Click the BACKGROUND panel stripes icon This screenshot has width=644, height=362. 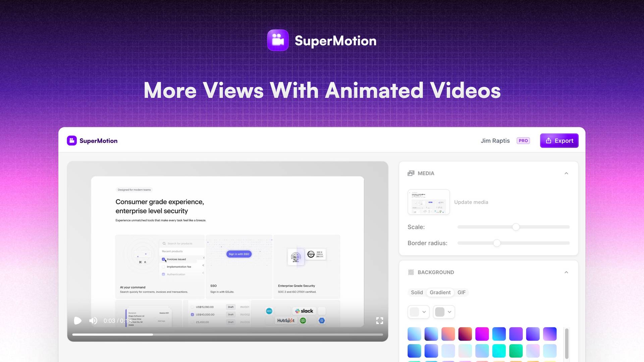pos(411,272)
